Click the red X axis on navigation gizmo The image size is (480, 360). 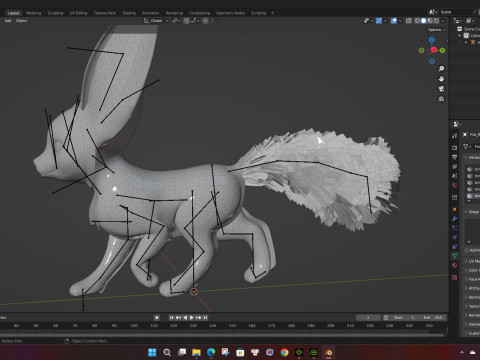coord(434,50)
